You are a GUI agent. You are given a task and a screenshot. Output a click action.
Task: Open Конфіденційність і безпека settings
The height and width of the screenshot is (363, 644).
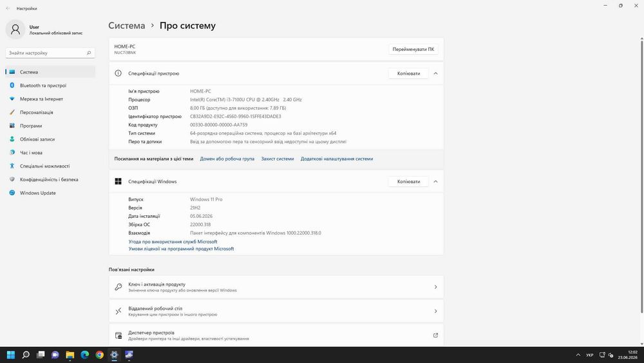(50, 180)
